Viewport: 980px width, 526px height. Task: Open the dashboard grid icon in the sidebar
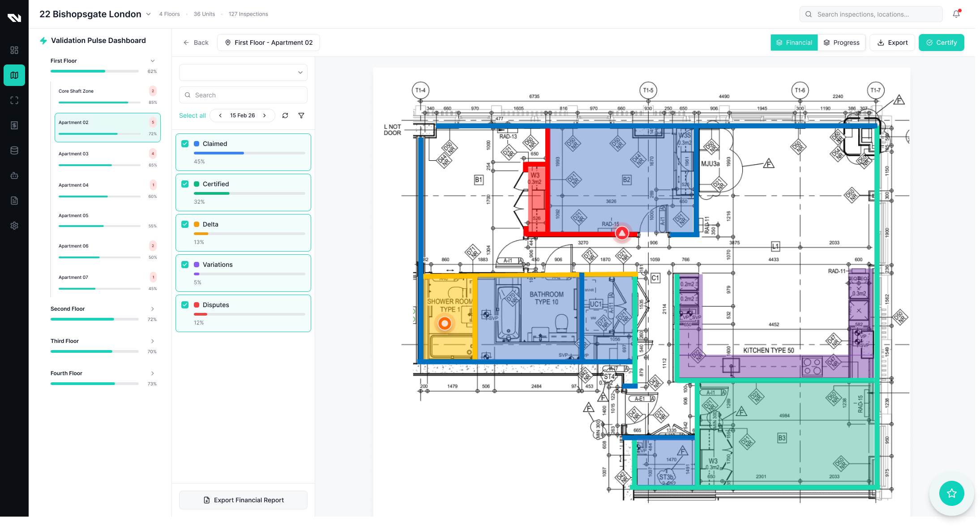14,50
